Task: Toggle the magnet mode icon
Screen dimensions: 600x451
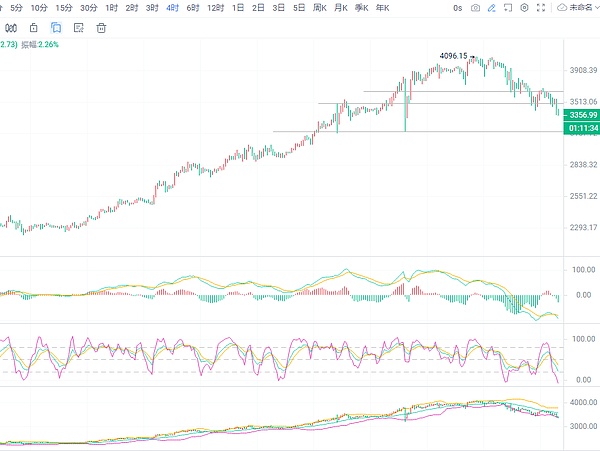Action: (11, 27)
